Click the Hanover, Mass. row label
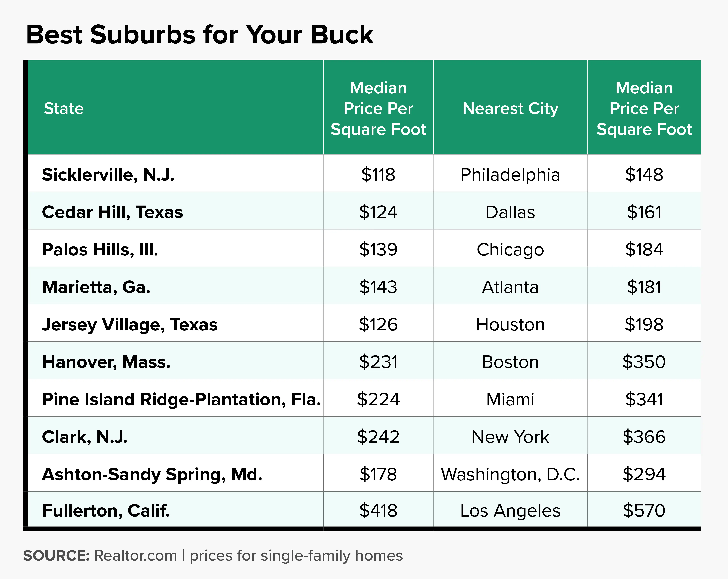 pos(106,362)
